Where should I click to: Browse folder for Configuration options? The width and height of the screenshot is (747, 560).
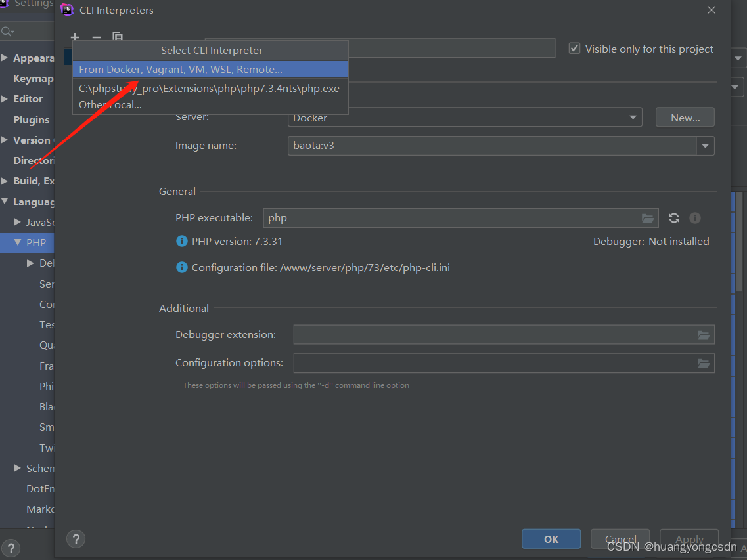point(704,364)
